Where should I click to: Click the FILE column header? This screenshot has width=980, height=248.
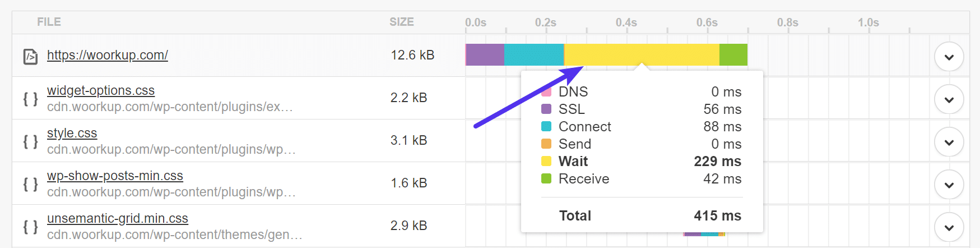49,22
